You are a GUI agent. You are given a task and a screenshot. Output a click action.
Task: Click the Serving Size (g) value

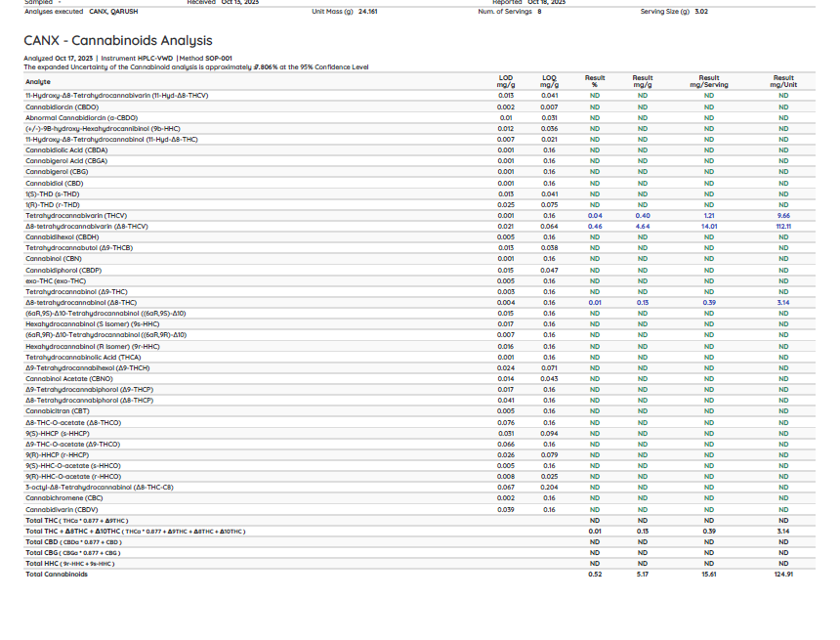701,11
